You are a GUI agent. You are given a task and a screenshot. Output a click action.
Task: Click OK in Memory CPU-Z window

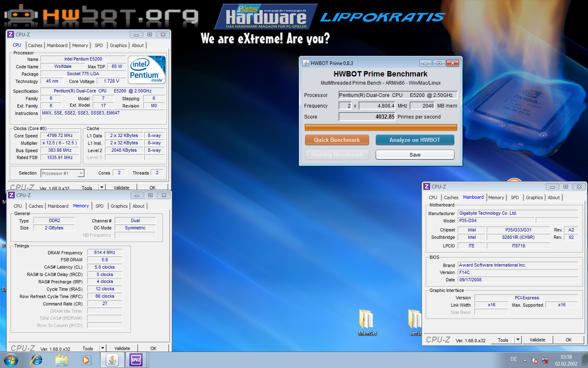[153, 348]
